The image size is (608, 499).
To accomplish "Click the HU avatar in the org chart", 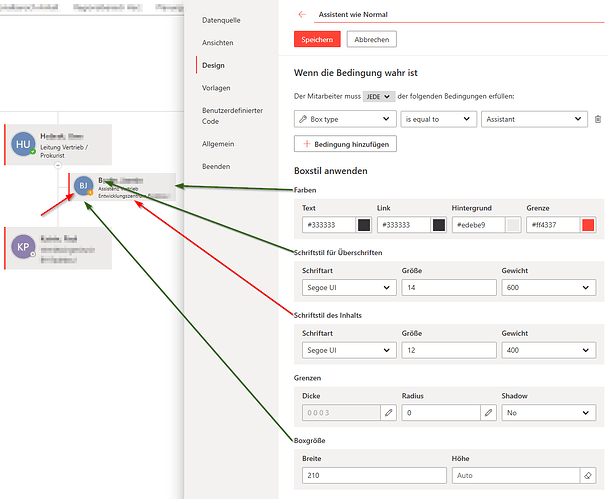I will click(23, 144).
